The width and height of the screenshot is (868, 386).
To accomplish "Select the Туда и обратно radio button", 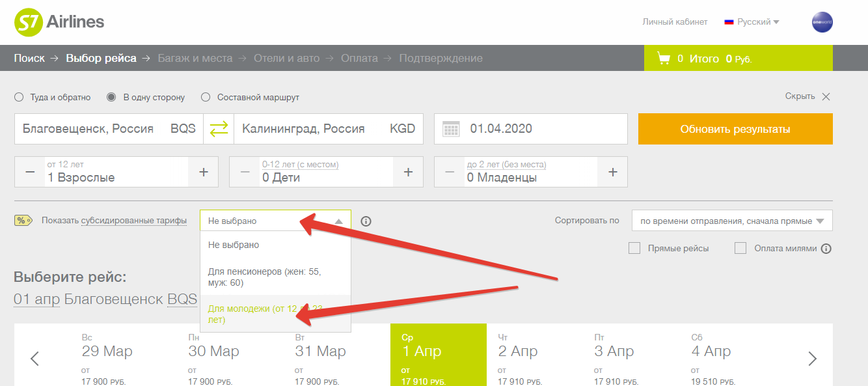I will [x=19, y=97].
